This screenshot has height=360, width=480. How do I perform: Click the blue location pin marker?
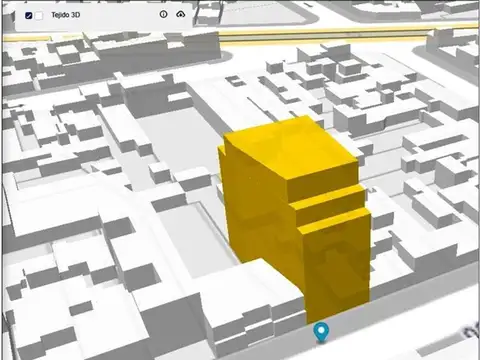[x=321, y=332]
